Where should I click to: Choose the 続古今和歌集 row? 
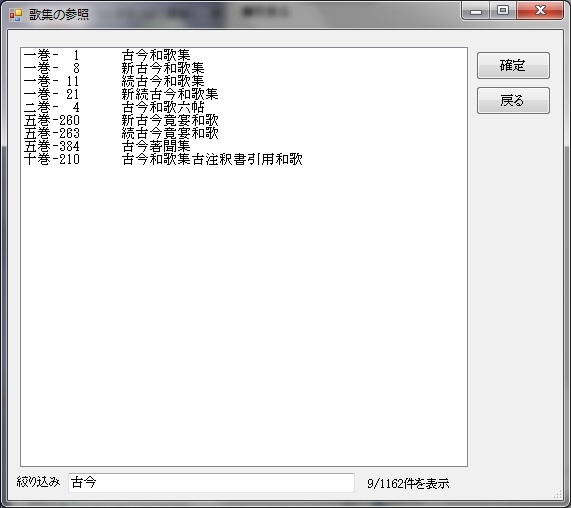point(244,81)
